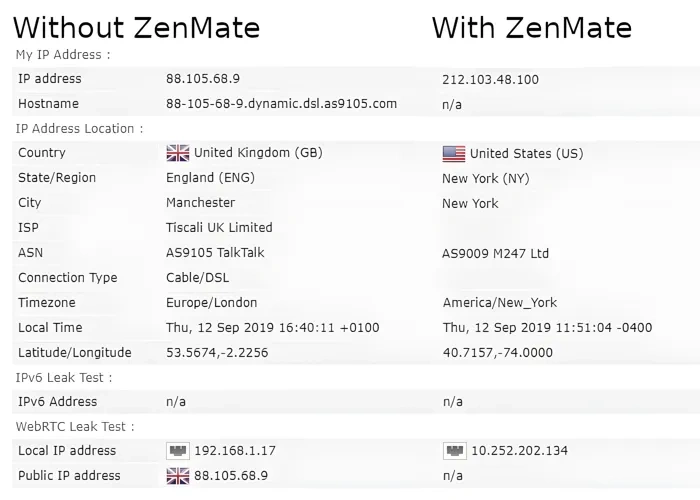Select the IP address 88.105.68.9 value
The width and height of the screenshot is (700, 500).
(x=203, y=79)
